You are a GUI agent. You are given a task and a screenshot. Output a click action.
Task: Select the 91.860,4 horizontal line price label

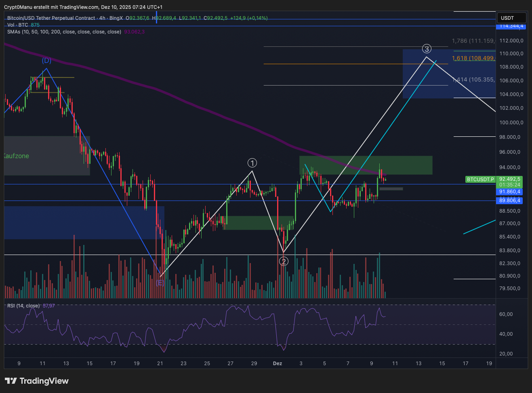[x=510, y=192]
